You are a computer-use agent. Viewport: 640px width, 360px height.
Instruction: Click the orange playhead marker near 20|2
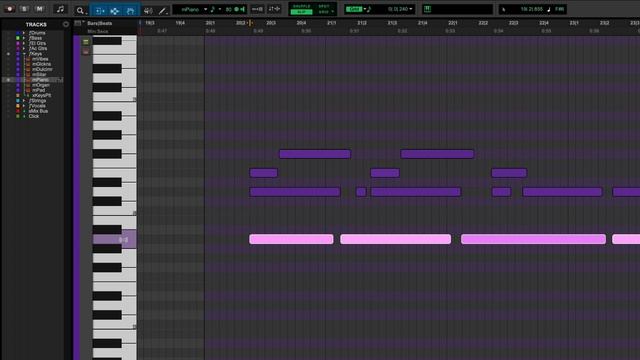click(250, 23)
